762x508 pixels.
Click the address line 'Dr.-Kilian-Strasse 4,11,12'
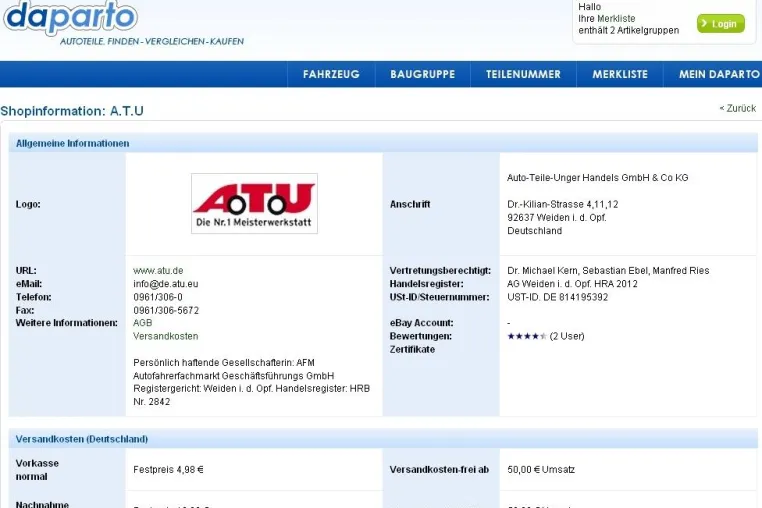[x=563, y=204]
